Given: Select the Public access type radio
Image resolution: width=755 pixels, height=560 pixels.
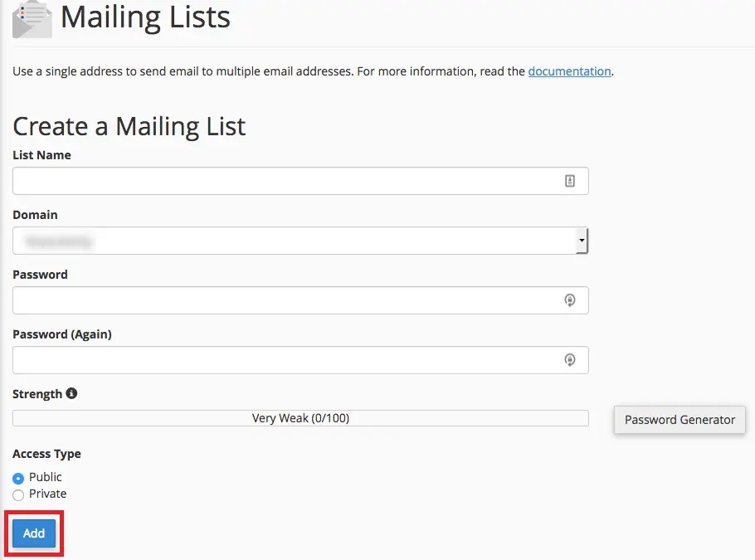Looking at the screenshot, I should (x=18, y=478).
